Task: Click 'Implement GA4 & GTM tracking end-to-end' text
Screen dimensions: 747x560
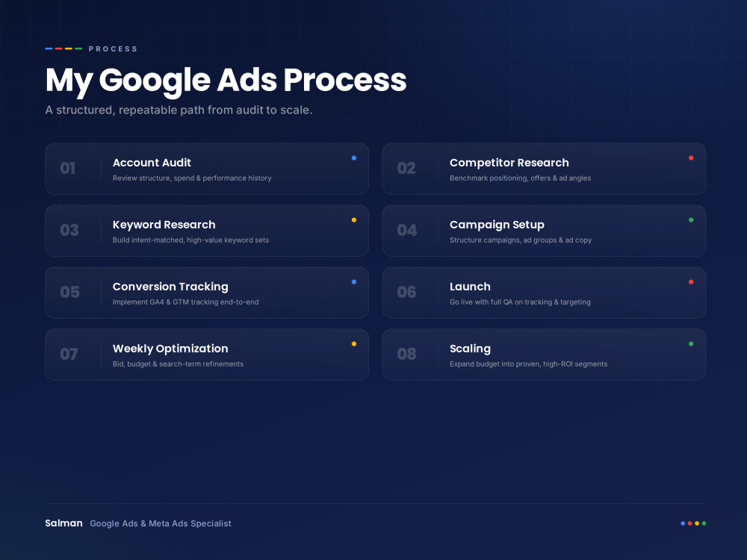Action: point(186,302)
